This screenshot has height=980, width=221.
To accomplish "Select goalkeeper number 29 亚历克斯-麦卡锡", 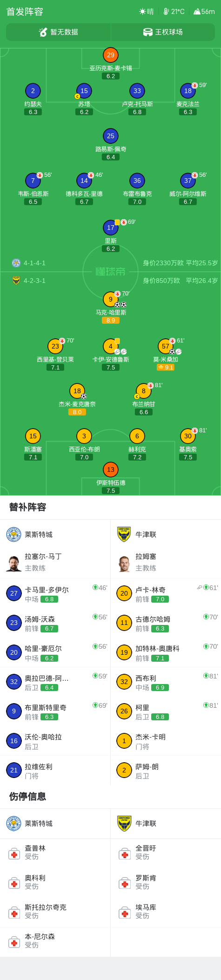I will pyautogui.click(x=111, y=55).
